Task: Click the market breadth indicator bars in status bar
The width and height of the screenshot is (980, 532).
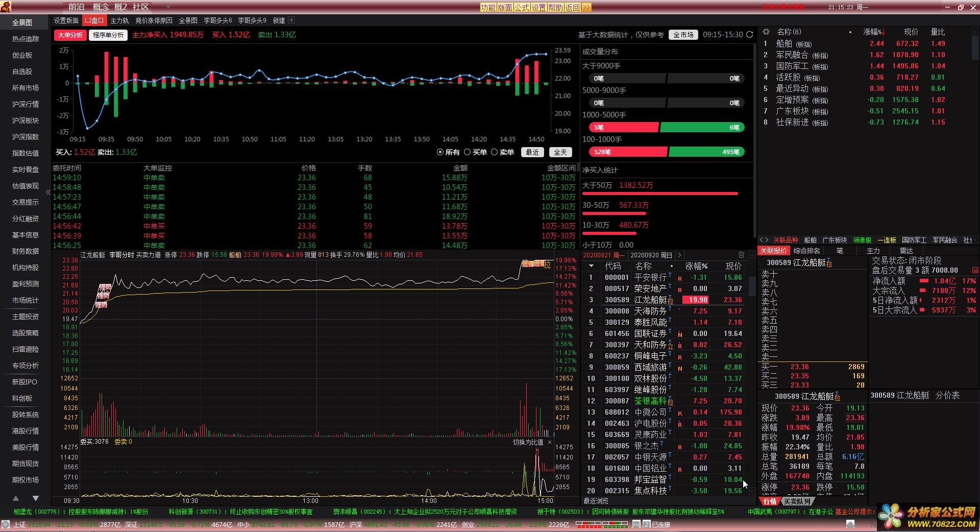Action: coord(602,524)
